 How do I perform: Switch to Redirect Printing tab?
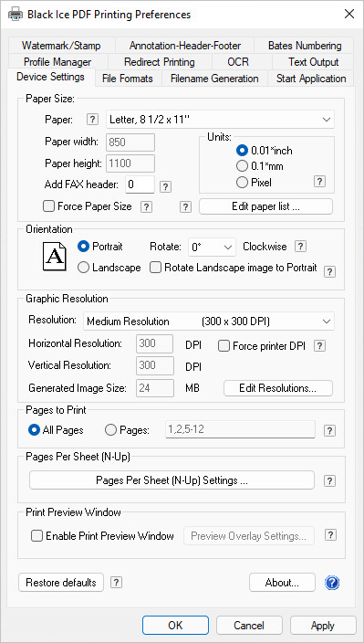pos(160,62)
